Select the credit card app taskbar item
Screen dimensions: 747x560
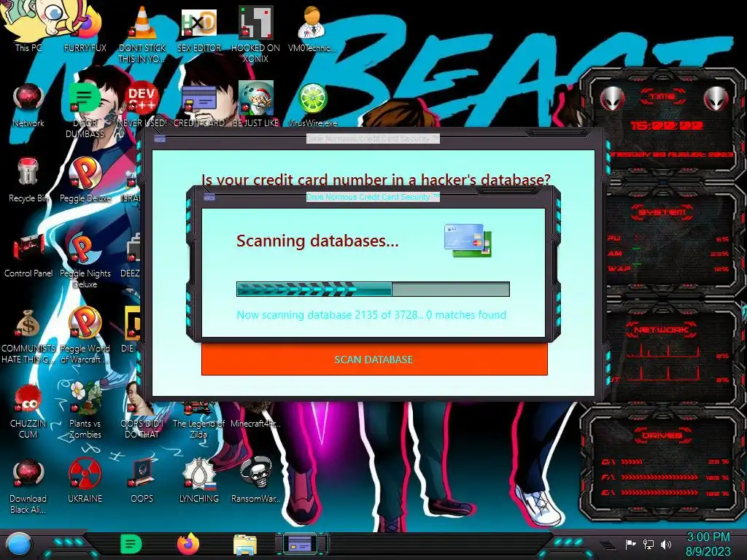tap(301, 543)
